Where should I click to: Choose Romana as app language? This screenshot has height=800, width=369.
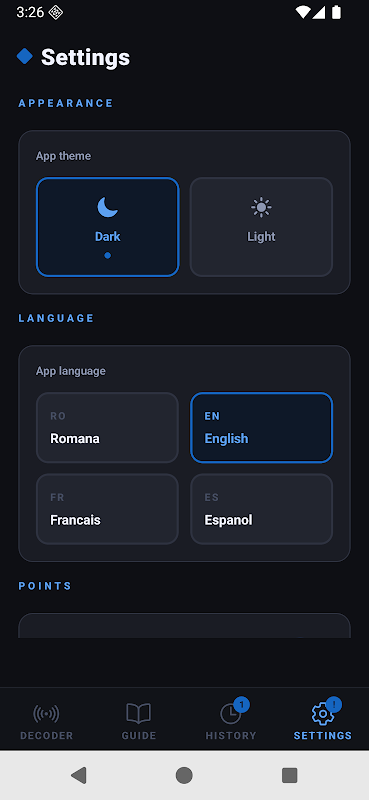pyautogui.click(x=107, y=428)
